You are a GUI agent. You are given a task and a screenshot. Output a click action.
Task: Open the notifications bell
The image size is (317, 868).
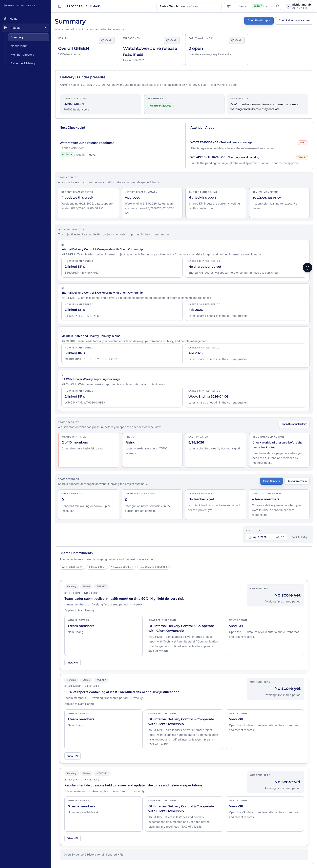(278, 6)
